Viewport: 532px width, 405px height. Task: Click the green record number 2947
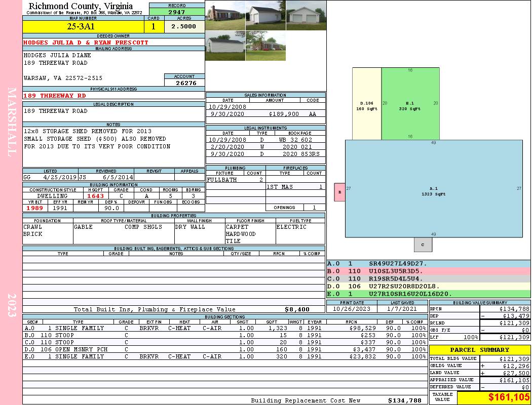pos(177,11)
